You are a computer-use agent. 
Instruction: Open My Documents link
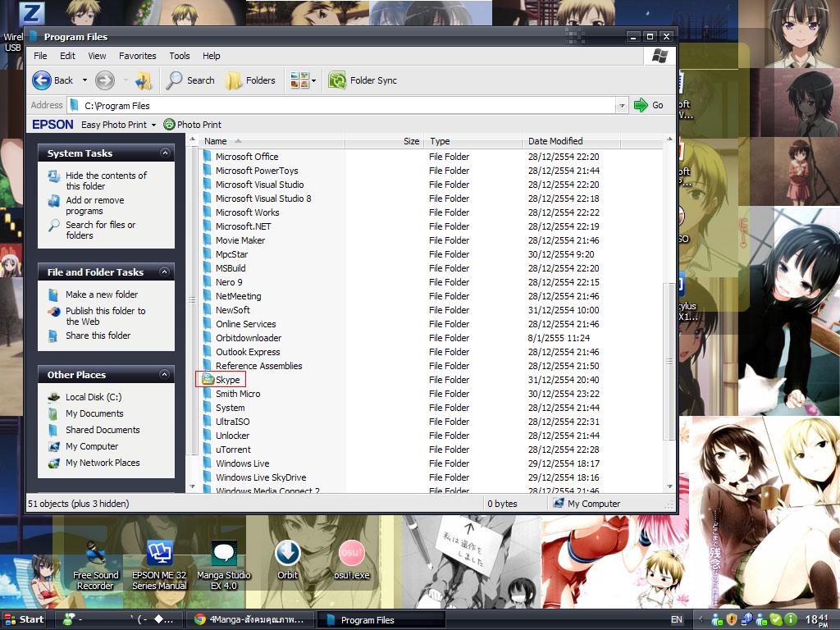94,413
